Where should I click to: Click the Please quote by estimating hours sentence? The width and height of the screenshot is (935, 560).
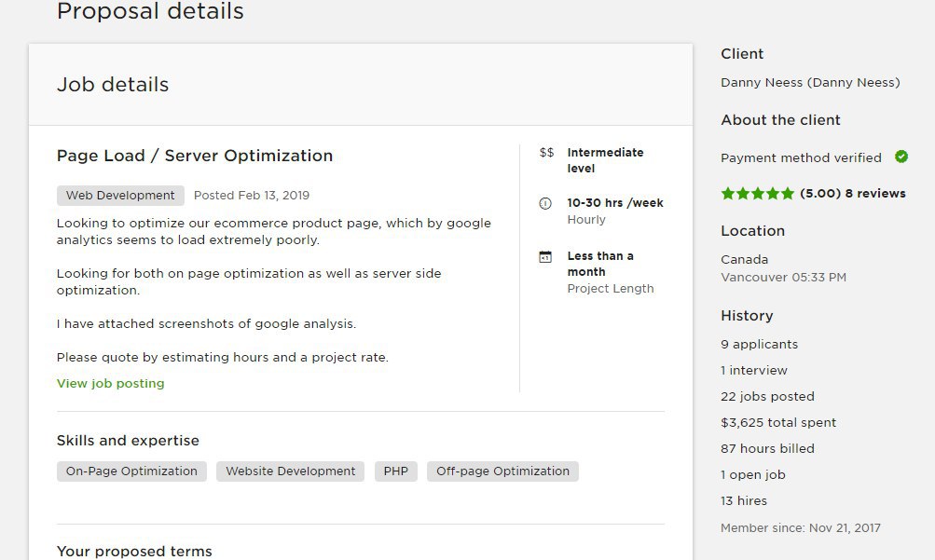[223, 358]
